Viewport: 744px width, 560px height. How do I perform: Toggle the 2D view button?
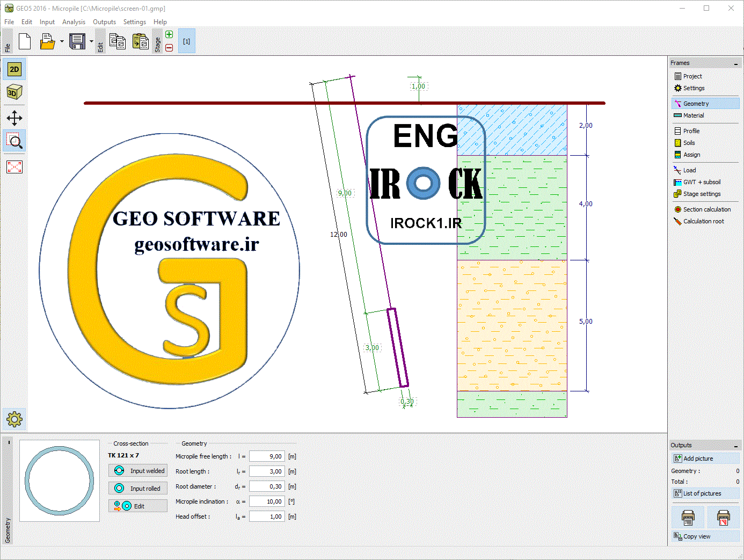[14, 69]
